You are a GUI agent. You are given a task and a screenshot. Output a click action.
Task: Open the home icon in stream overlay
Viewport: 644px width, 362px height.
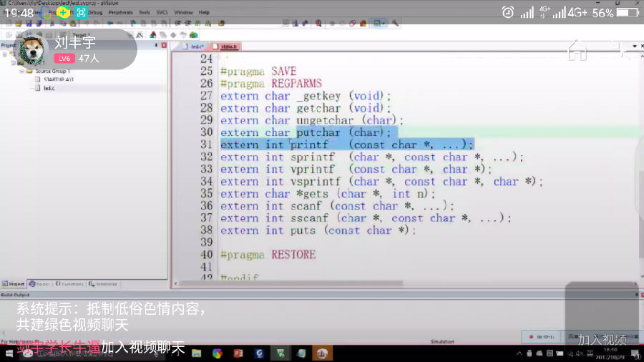(x=577, y=49)
